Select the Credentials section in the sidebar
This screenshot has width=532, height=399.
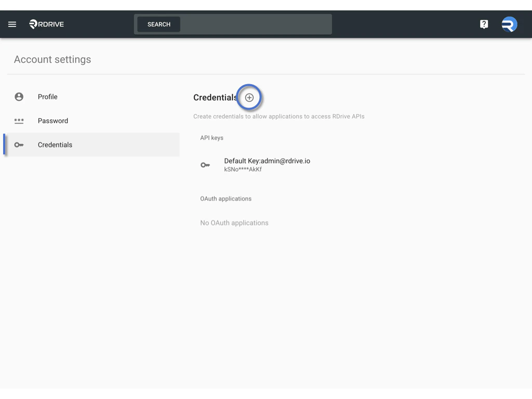tap(55, 144)
